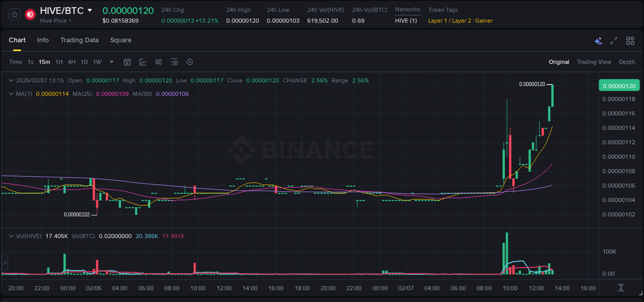Viewport: 644px width, 302px height.
Task: Open the chart settings gear icon
Action: point(190,62)
